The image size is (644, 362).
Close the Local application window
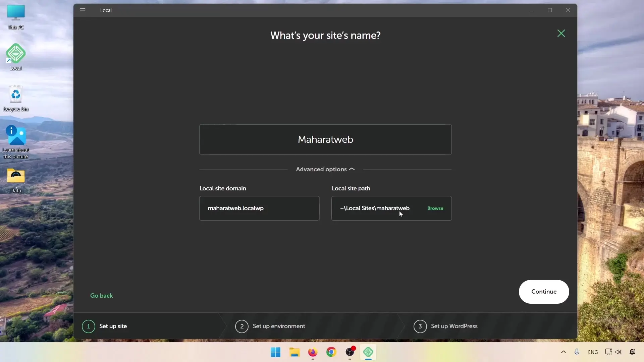(568, 10)
